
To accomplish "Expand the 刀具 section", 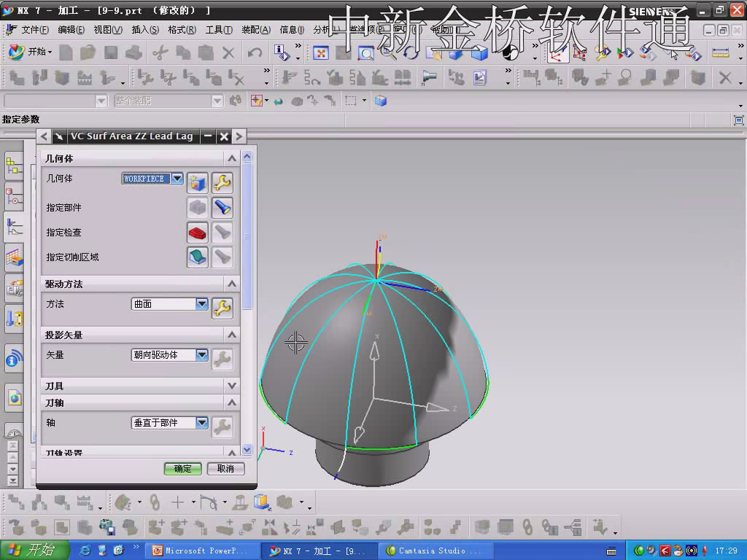I will tap(231, 386).
